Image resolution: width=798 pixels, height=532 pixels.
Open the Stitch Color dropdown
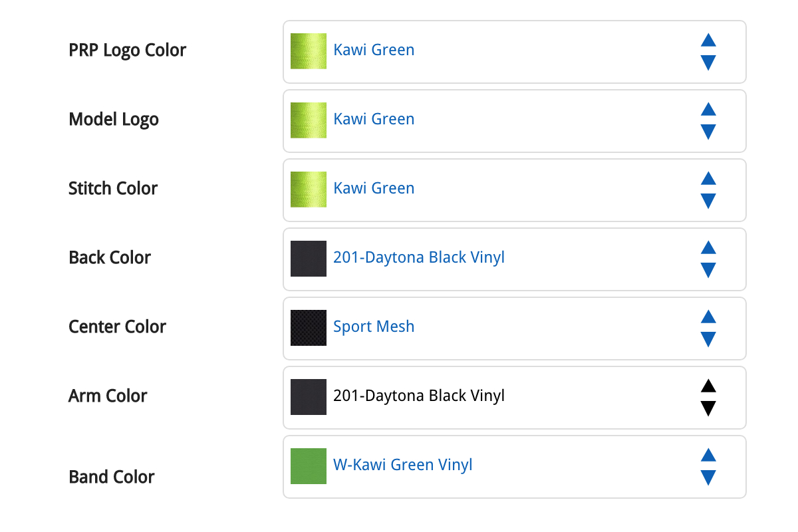(514, 190)
